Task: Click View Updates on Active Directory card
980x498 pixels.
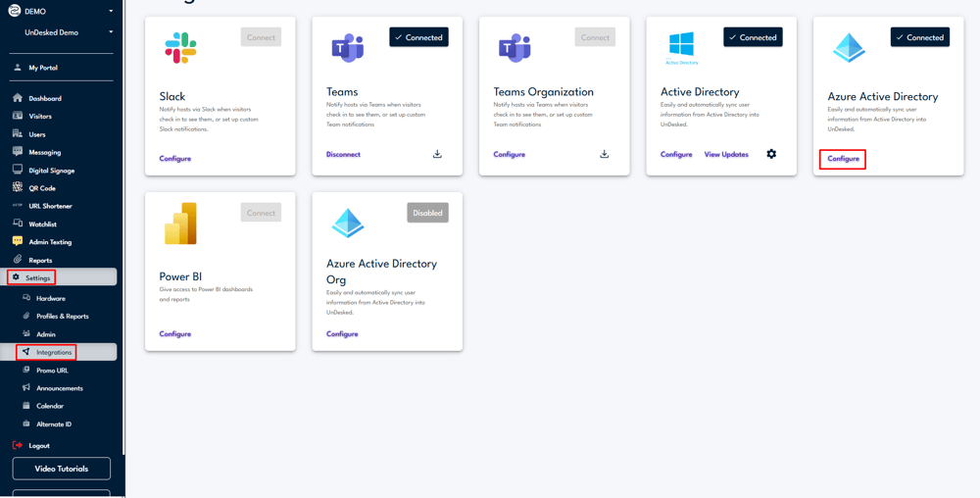Action: pyautogui.click(x=726, y=155)
